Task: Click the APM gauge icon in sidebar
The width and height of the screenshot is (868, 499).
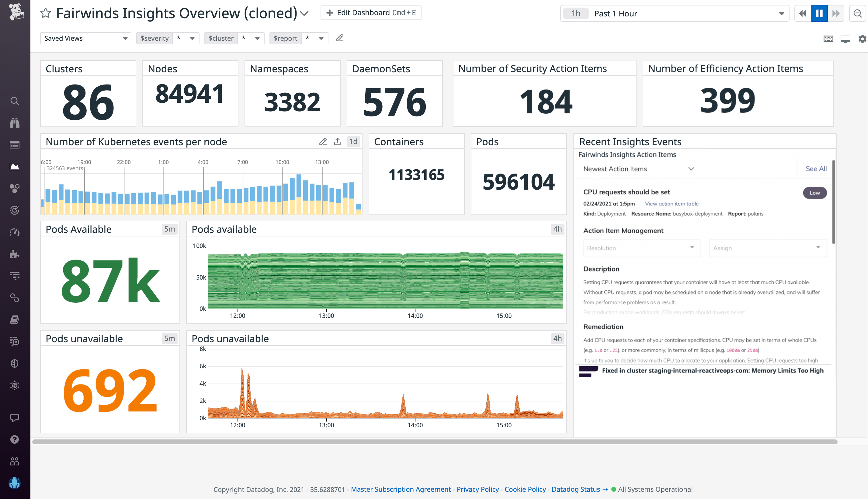Action: coord(14,232)
